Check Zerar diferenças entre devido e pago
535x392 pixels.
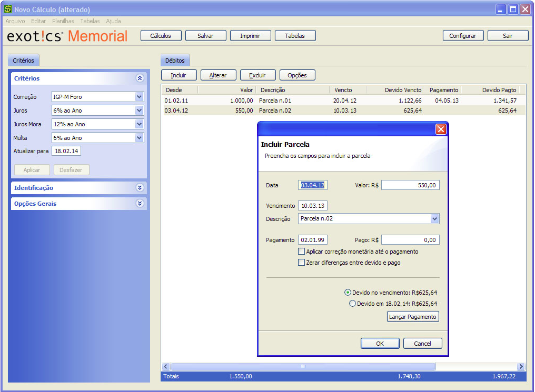tap(302, 262)
